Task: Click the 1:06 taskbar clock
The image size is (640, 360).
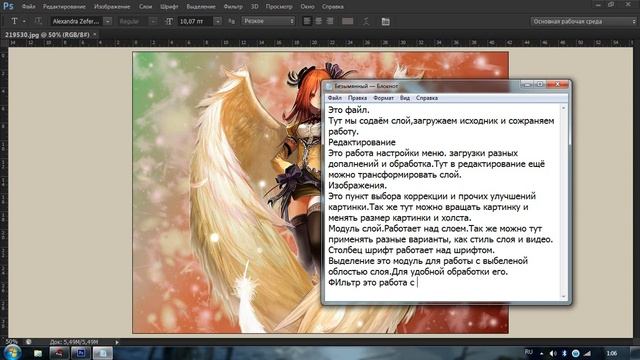Action: tap(611, 353)
